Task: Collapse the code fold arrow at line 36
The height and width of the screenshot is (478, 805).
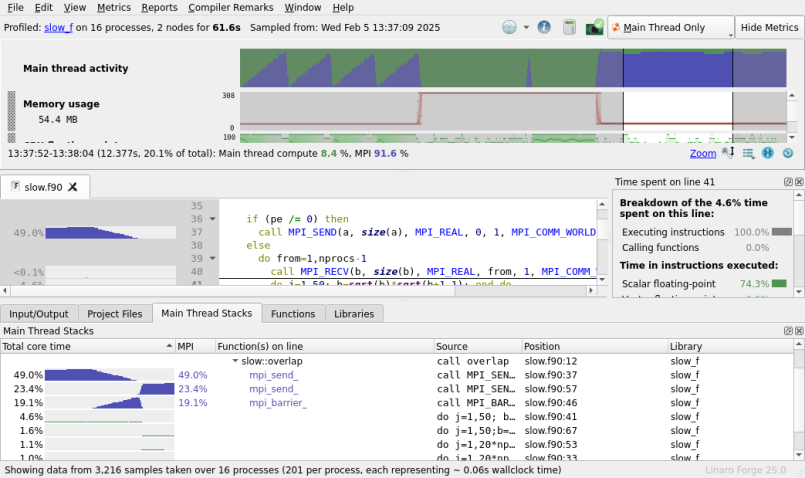Action: point(213,219)
